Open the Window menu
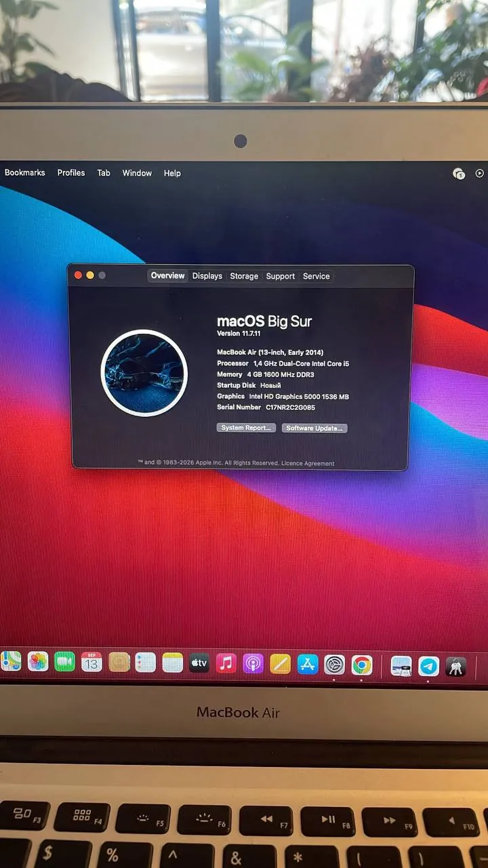Image resolution: width=488 pixels, height=868 pixels. click(x=137, y=173)
